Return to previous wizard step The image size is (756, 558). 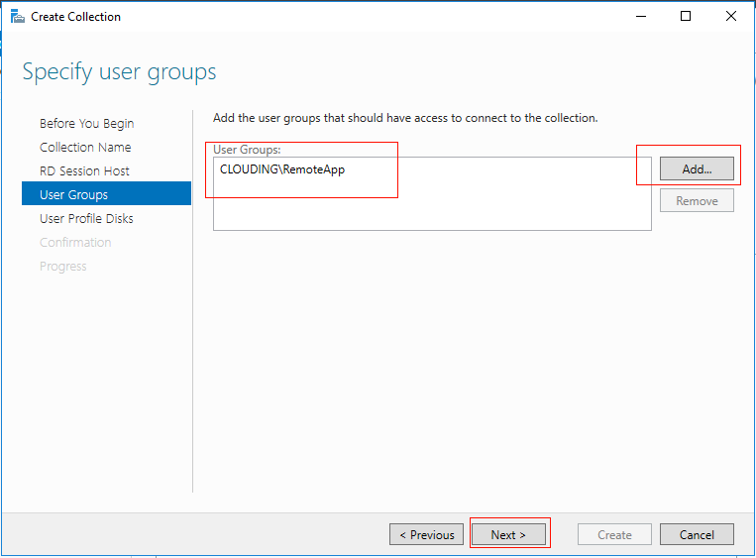click(x=426, y=534)
